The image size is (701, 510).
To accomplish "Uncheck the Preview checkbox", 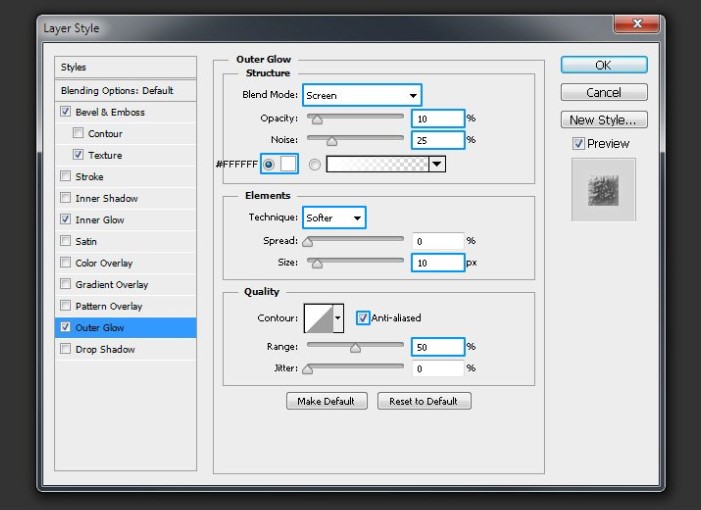I will [578, 143].
